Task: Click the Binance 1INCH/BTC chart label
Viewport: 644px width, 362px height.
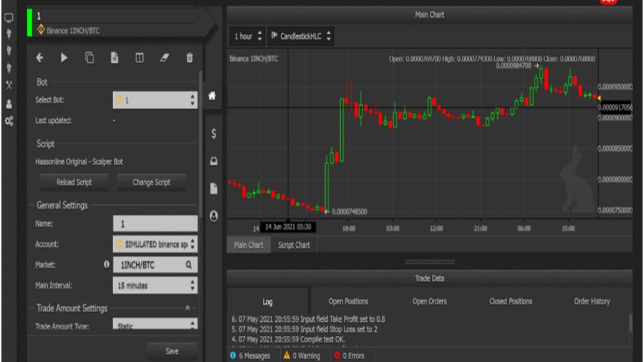Action: (x=254, y=58)
